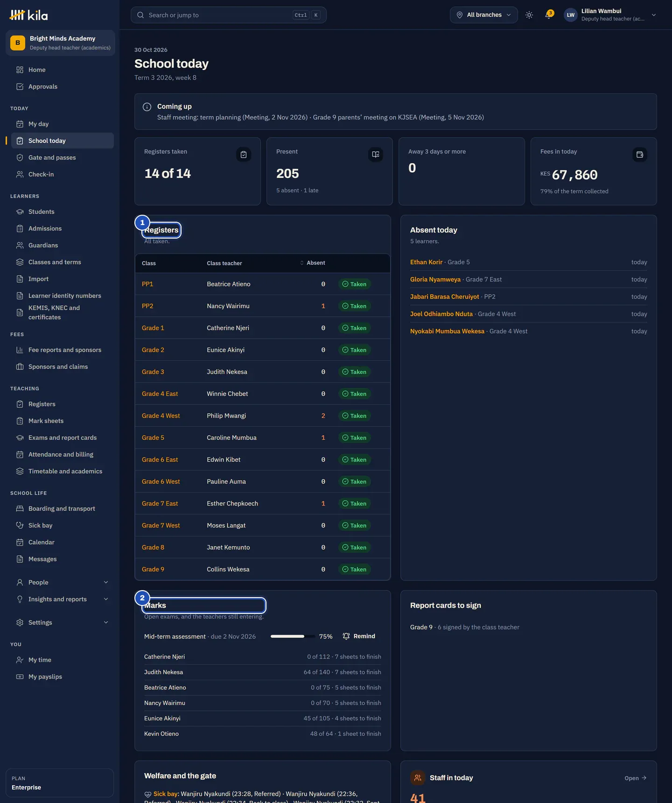The height and width of the screenshot is (803, 672).
Task: Expand the Settings section
Action: click(63, 622)
